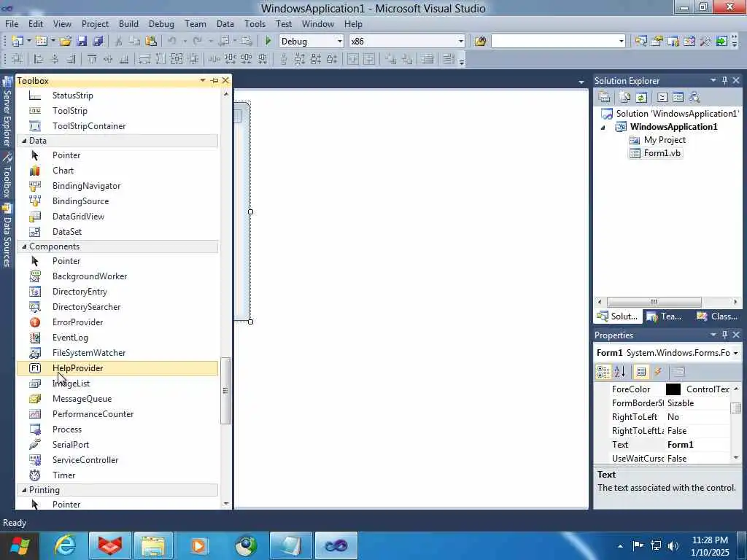Open the Debug configuration dropdown
747x560 pixels.
pyautogui.click(x=340, y=42)
